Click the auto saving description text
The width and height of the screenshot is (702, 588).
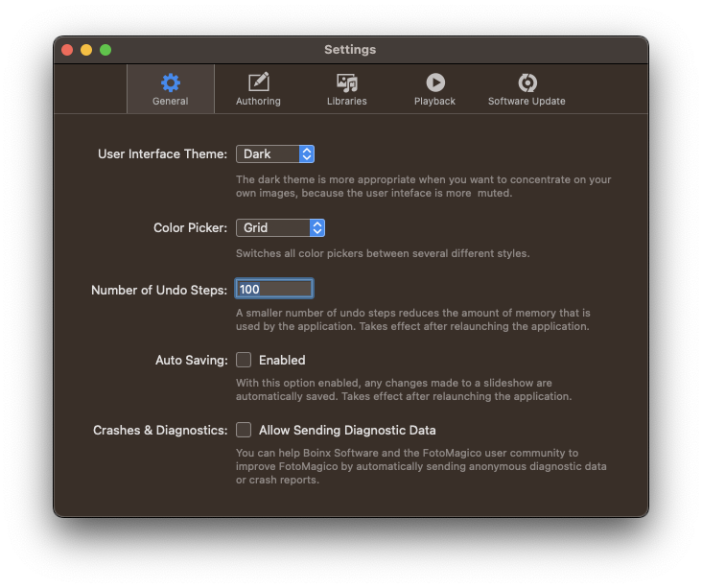[404, 389]
